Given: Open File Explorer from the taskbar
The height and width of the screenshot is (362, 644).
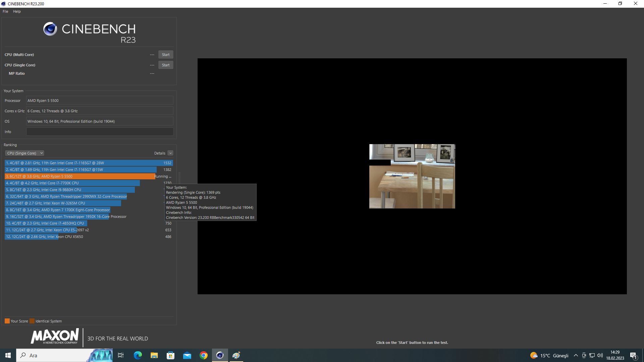Looking at the screenshot, I should (x=154, y=355).
